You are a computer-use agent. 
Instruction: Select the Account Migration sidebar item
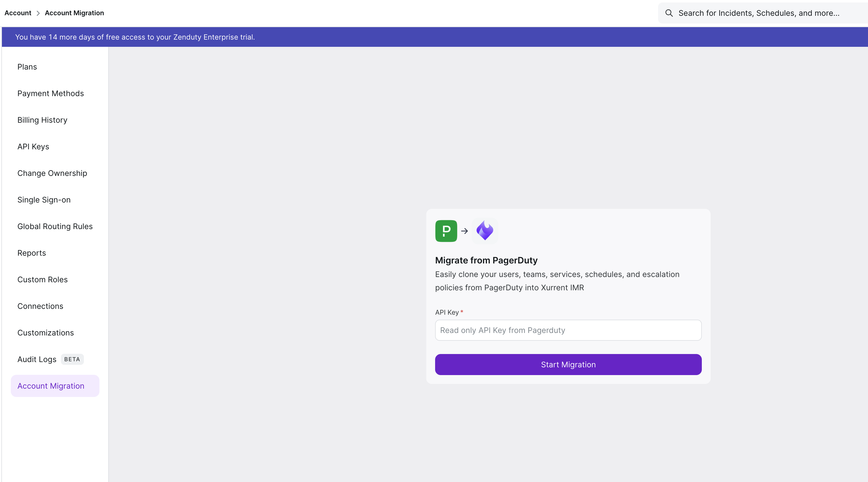click(x=51, y=386)
